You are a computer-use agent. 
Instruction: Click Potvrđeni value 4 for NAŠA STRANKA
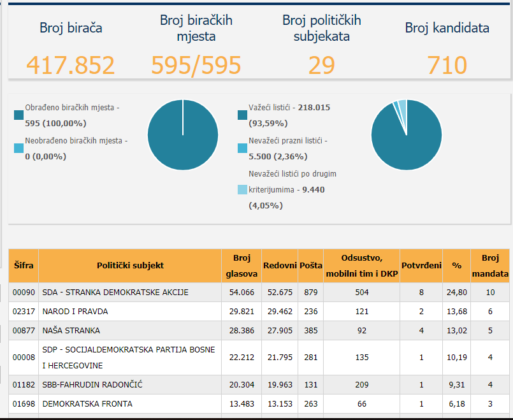[x=421, y=331]
